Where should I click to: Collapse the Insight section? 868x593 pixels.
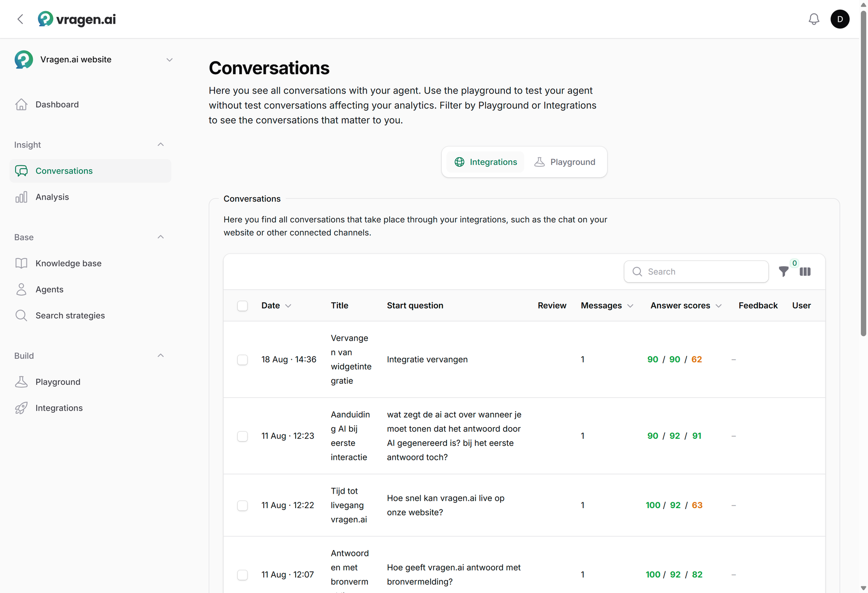(161, 145)
